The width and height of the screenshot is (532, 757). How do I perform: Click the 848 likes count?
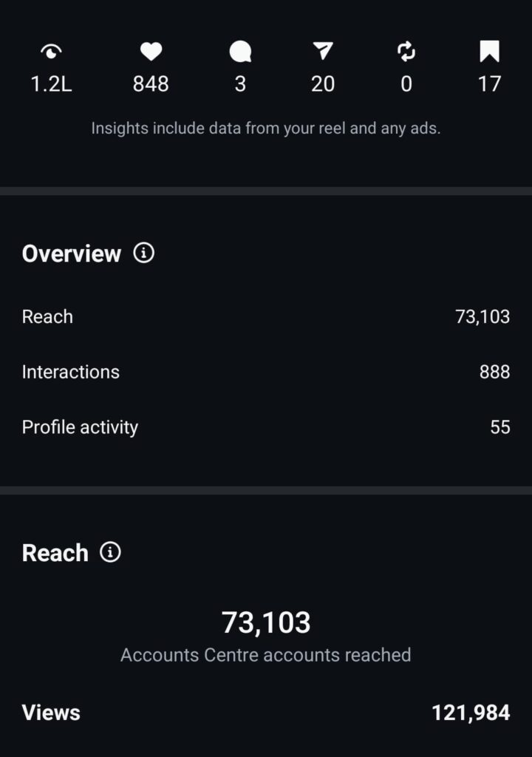(x=151, y=84)
